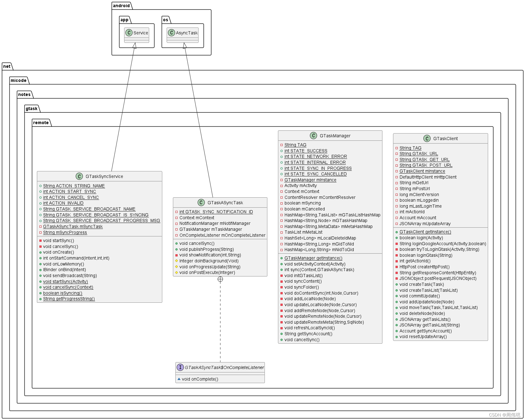Click the class icon of GTaskSyncService
The image size is (525, 420).
click(x=79, y=176)
